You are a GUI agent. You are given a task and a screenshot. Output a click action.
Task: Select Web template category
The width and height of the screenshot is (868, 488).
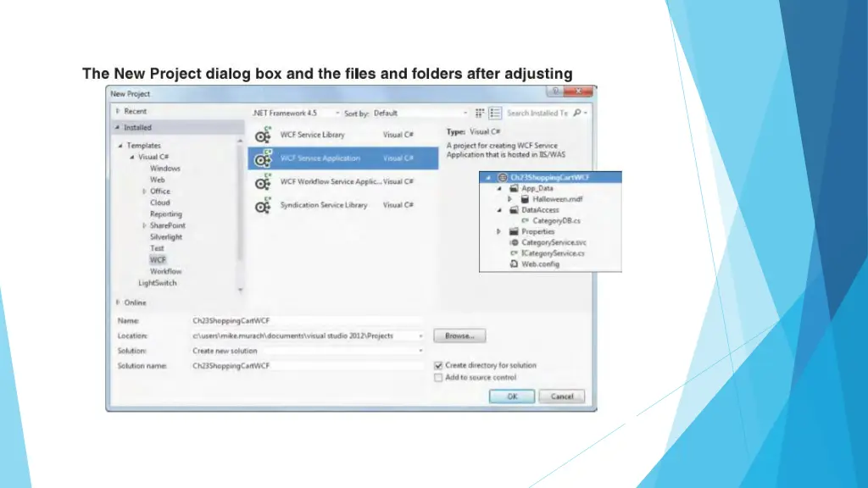[157, 180]
